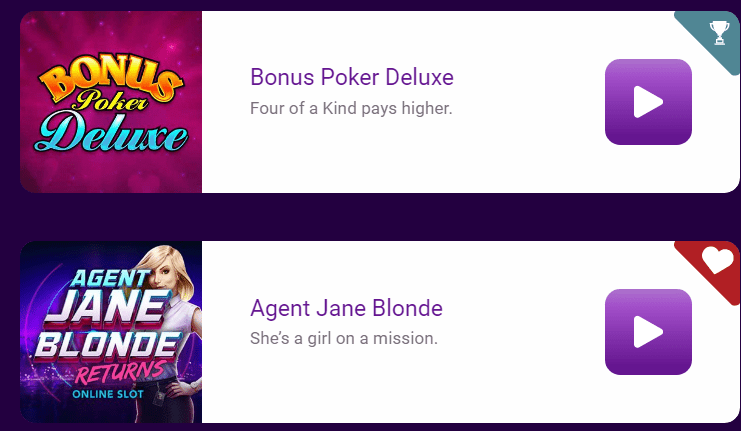
Task: Click 'Four of a Kind pays higher' description
Action: (351, 108)
